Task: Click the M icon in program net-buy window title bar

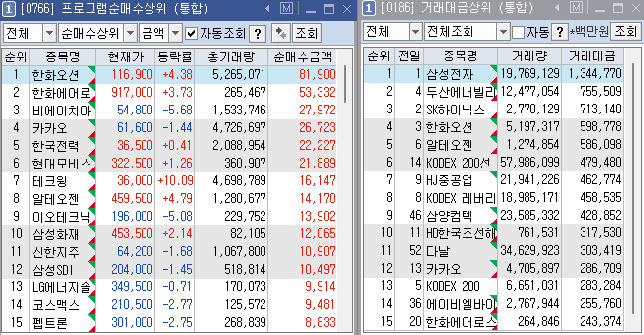Action: 287,9
